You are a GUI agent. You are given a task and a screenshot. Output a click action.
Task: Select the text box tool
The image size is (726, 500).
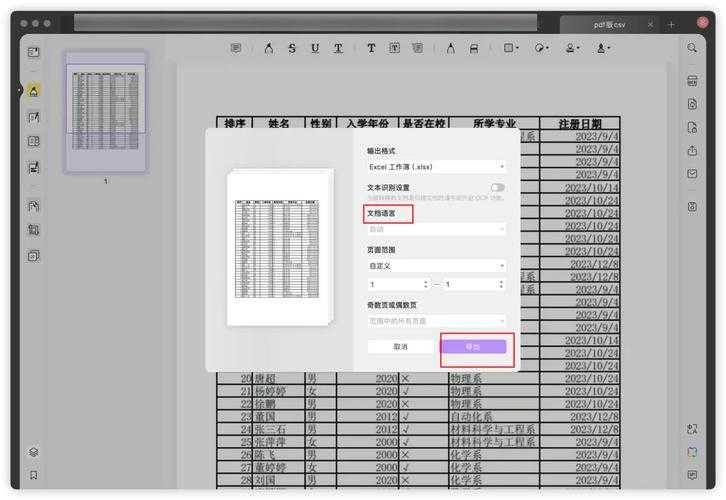[394, 48]
